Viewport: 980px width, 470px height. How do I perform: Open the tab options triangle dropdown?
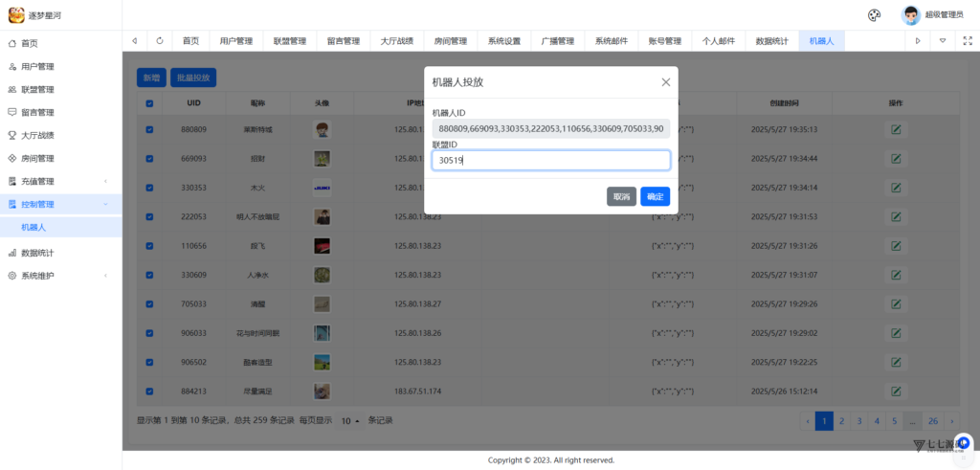943,41
